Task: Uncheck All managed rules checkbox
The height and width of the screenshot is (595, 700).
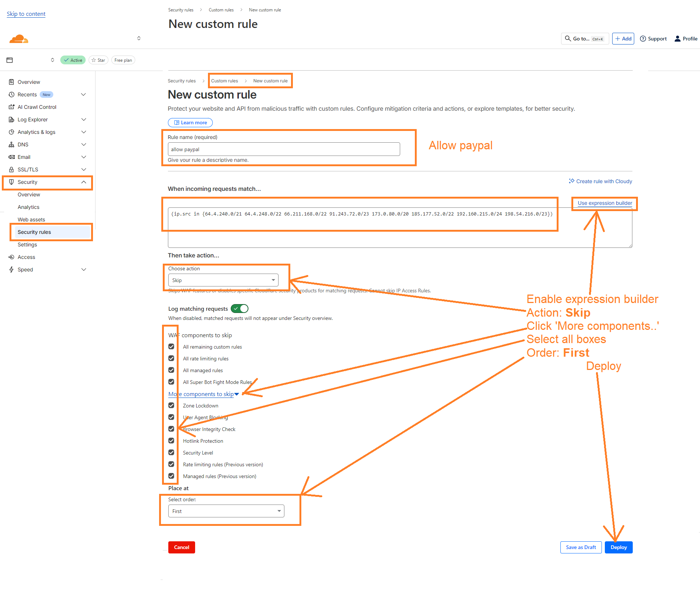Action: point(171,370)
